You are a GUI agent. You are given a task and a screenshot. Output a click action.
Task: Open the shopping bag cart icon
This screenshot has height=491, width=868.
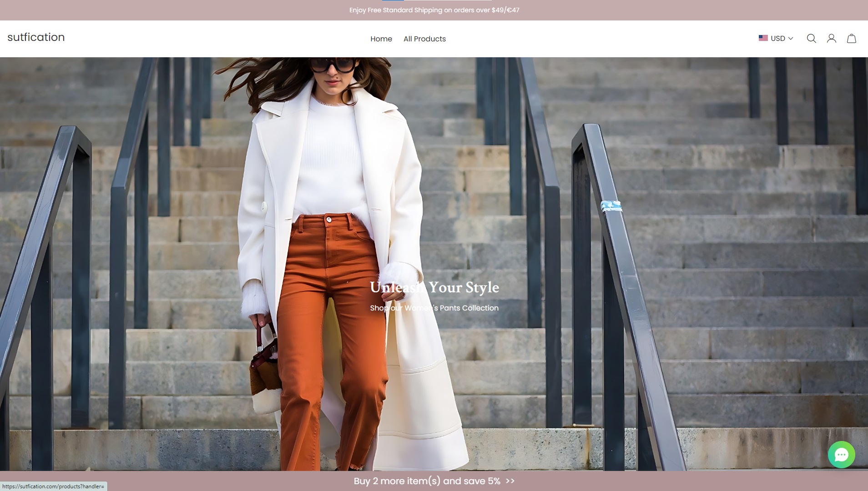click(851, 39)
